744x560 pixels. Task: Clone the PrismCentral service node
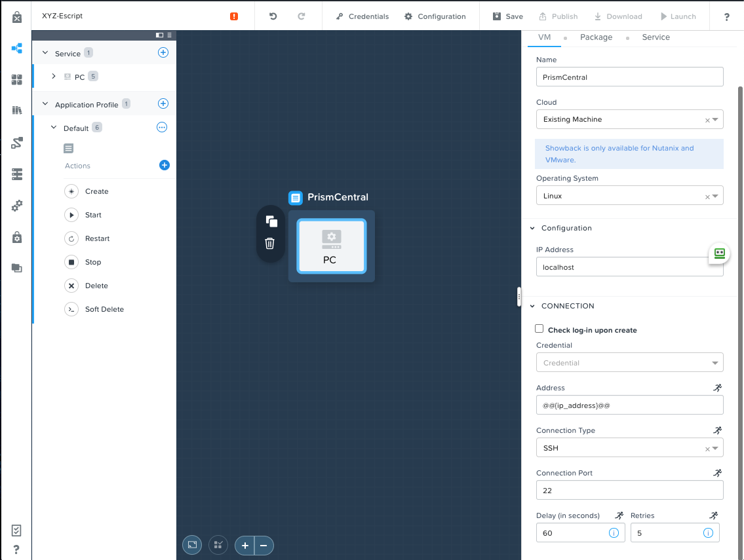[271, 221]
